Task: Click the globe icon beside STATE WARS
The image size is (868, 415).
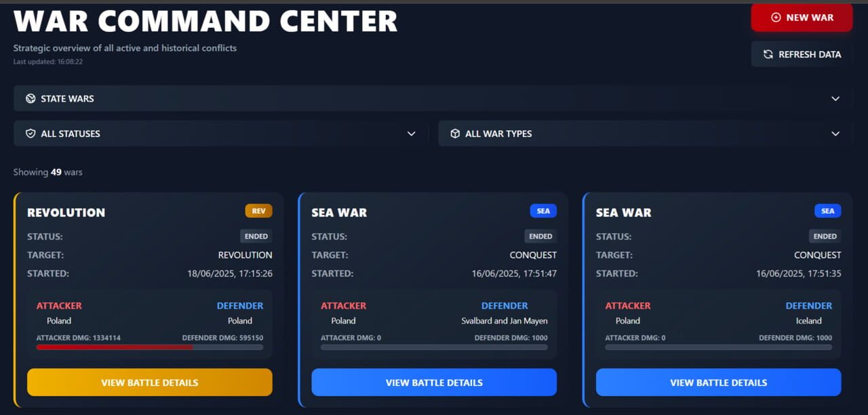Action: coord(30,98)
